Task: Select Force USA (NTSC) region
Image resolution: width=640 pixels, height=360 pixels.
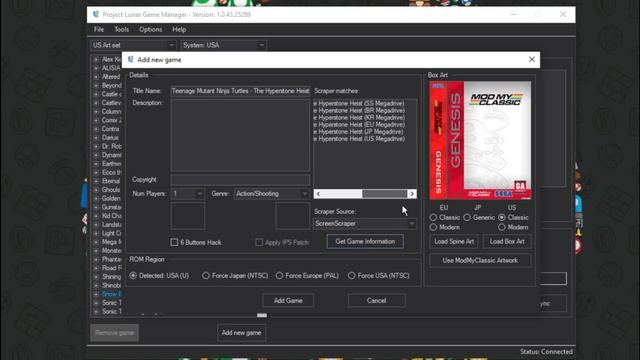Action: pos(351,276)
